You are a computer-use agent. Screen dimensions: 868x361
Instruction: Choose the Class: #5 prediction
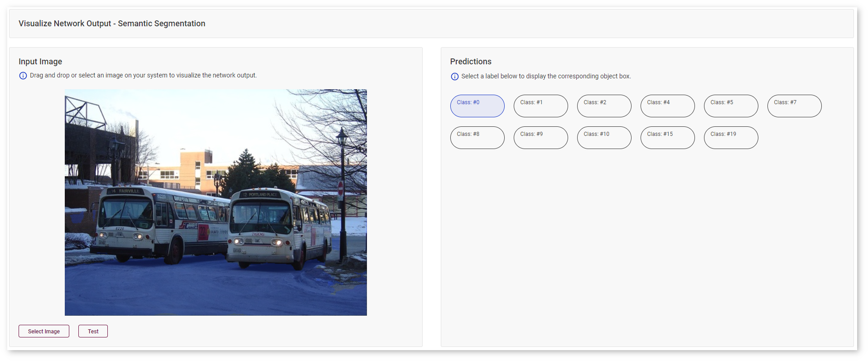pos(731,106)
